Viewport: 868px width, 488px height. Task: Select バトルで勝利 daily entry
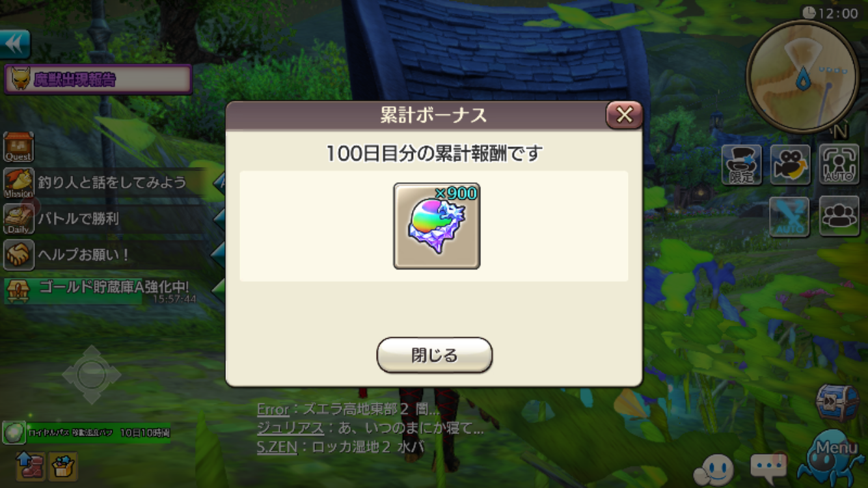pos(78,219)
